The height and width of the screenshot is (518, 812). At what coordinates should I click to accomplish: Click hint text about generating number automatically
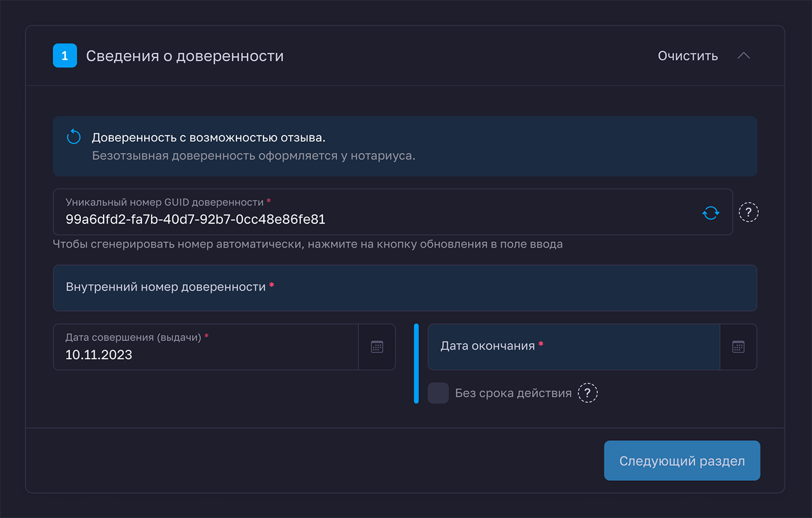point(308,244)
